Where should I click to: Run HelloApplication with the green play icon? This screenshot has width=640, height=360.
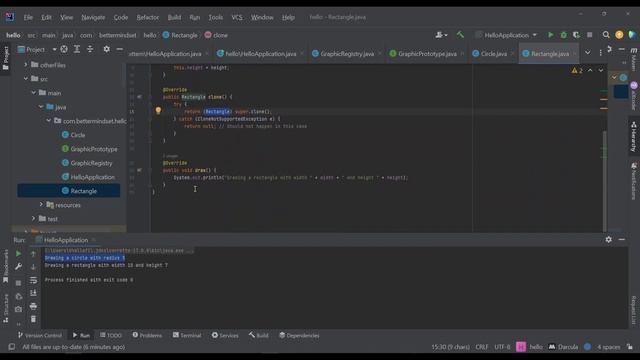[551, 35]
